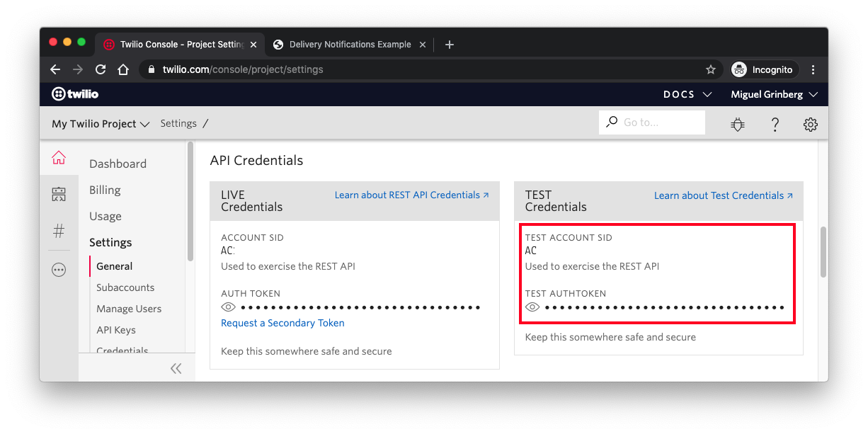Image resolution: width=868 pixels, height=434 pixels.
Task: Click the home sidebar icon
Action: 59,157
